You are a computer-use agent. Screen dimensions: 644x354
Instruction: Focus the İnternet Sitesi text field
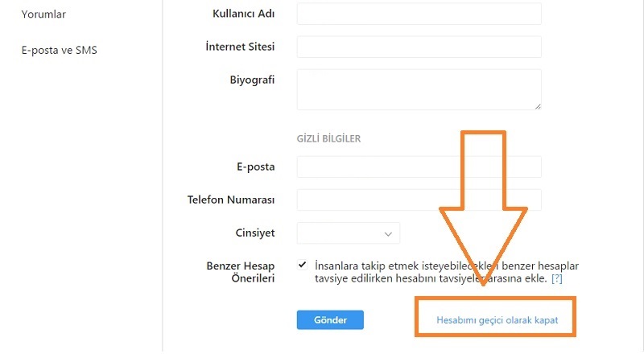coord(419,47)
